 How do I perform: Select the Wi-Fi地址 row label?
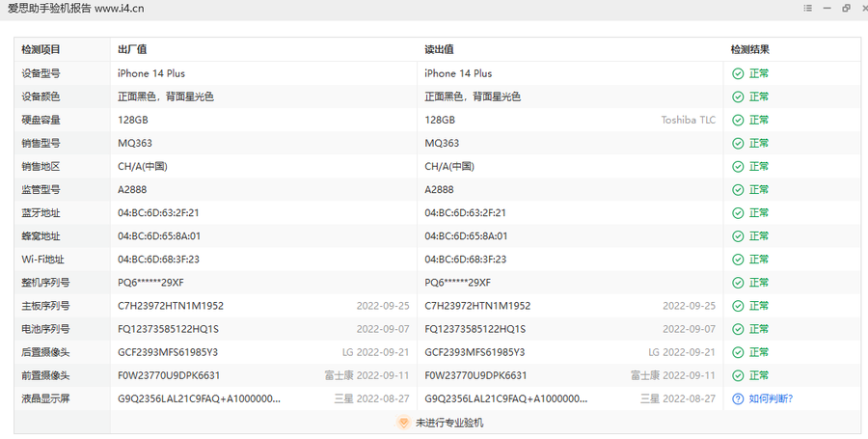[43, 260]
